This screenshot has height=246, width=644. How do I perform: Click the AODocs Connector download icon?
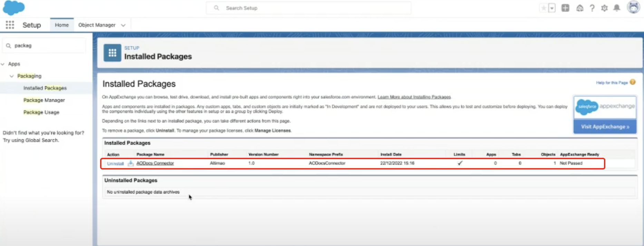130,163
